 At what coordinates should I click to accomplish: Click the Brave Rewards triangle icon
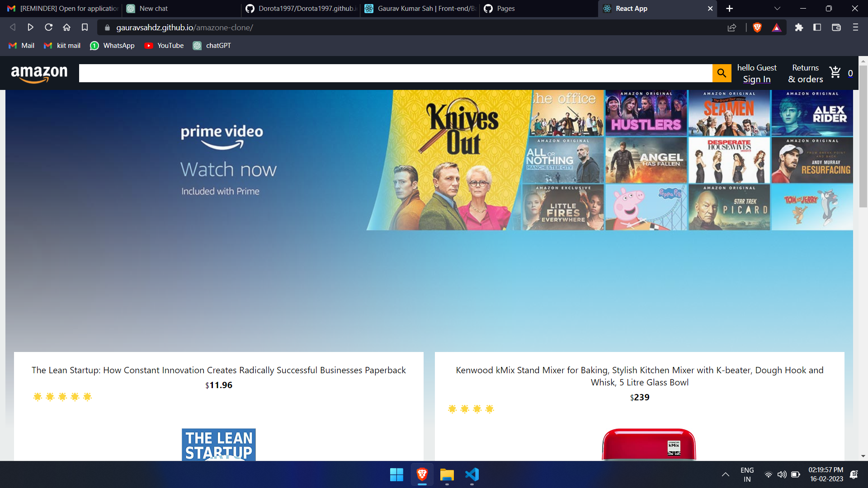tap(776, 28)
